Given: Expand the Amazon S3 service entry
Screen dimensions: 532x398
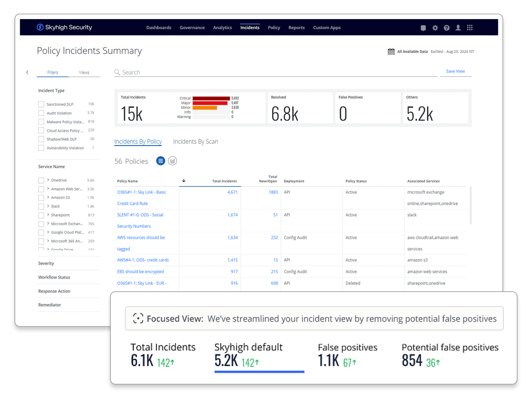Looking at the screenshot, I should (x=48, y=197).
